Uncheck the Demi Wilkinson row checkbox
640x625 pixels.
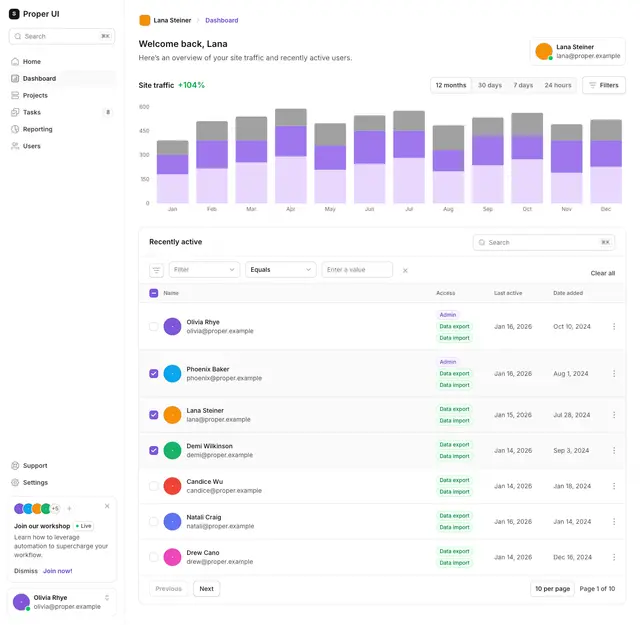click(x=153, y=450)
